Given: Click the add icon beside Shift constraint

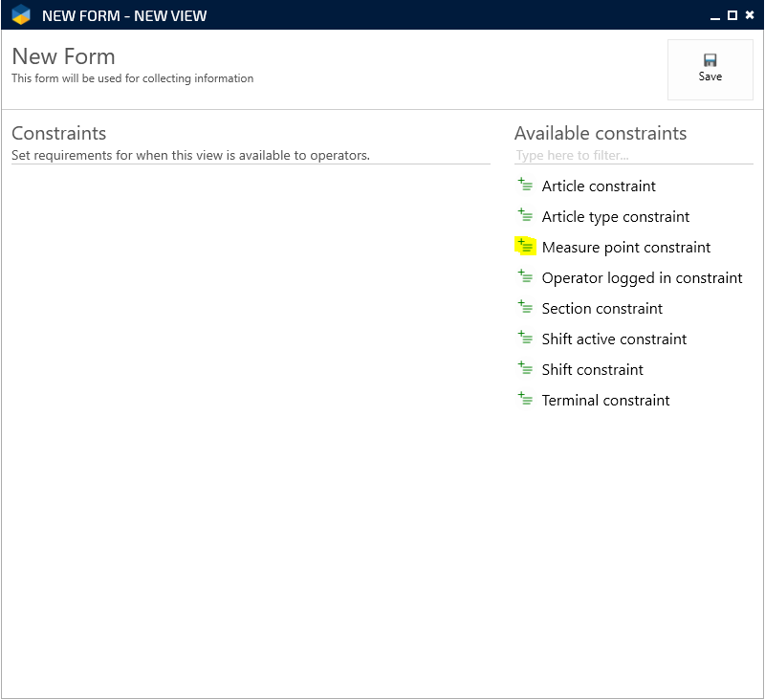Looking at the screenshot, I should pyautogui.click(x=525, y=369).
